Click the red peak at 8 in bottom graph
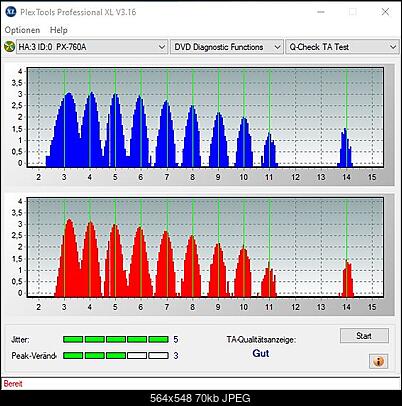The width and height of the screenshot is (402, 406). (x=192, y=267)
